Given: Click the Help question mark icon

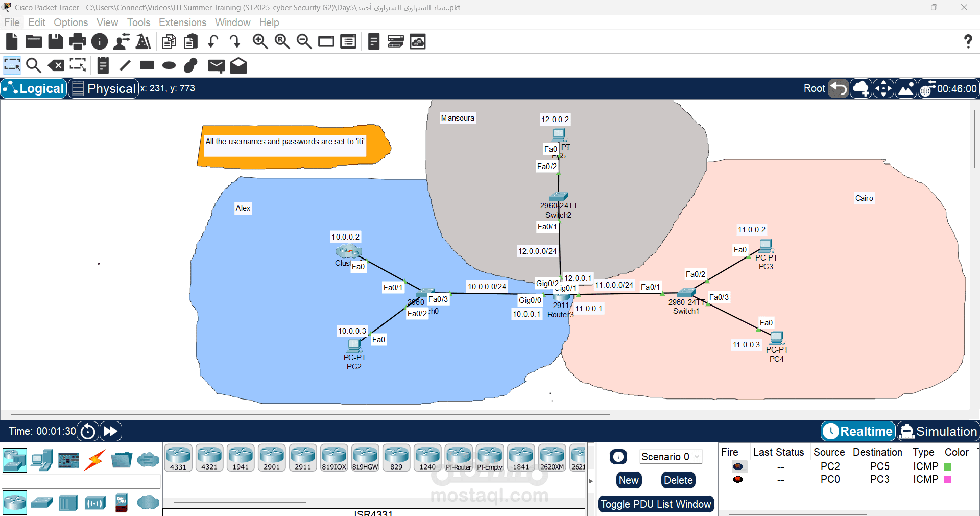Looking at the screenshot, I should coord(968,41).
